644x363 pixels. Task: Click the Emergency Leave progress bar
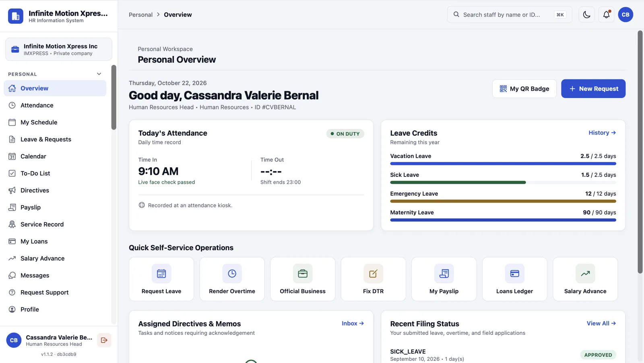click(x=503, y=201)
